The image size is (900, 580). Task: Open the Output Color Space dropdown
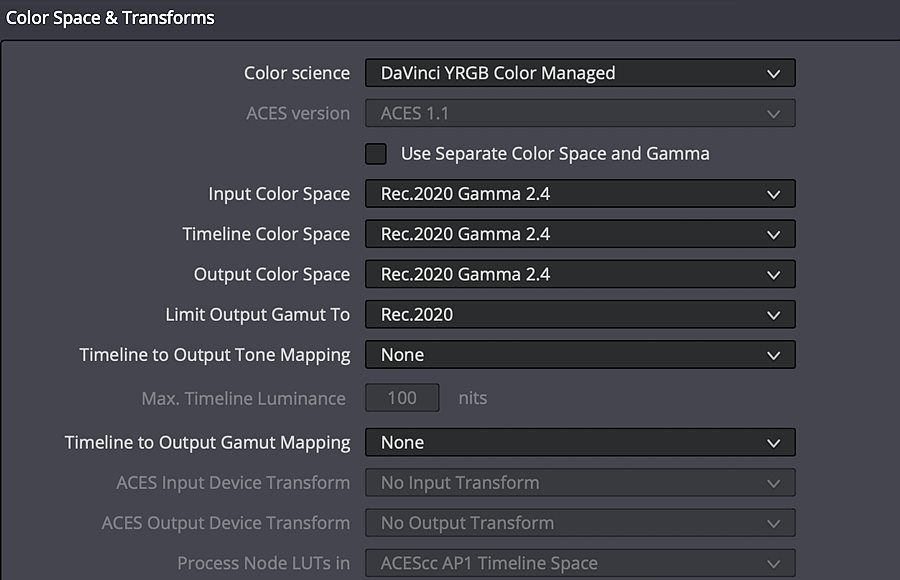580,274
